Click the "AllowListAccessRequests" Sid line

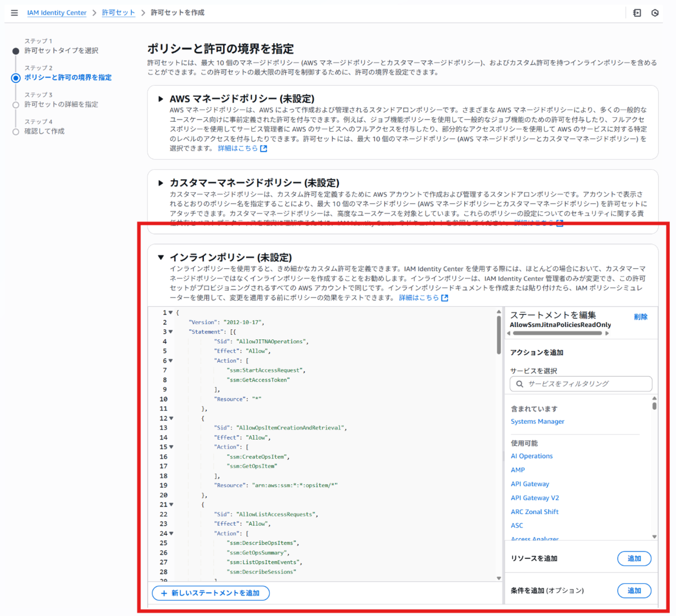tap(266, 515)
